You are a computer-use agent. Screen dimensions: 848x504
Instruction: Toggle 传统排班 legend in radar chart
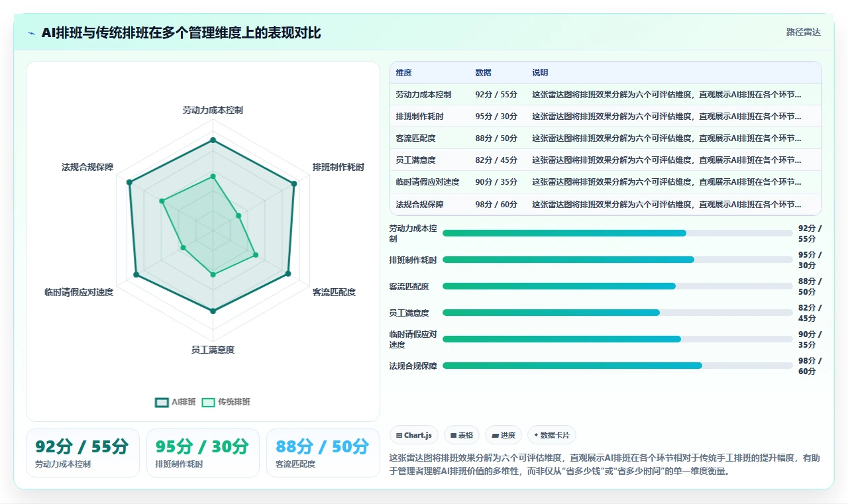(x=226, y=402)
